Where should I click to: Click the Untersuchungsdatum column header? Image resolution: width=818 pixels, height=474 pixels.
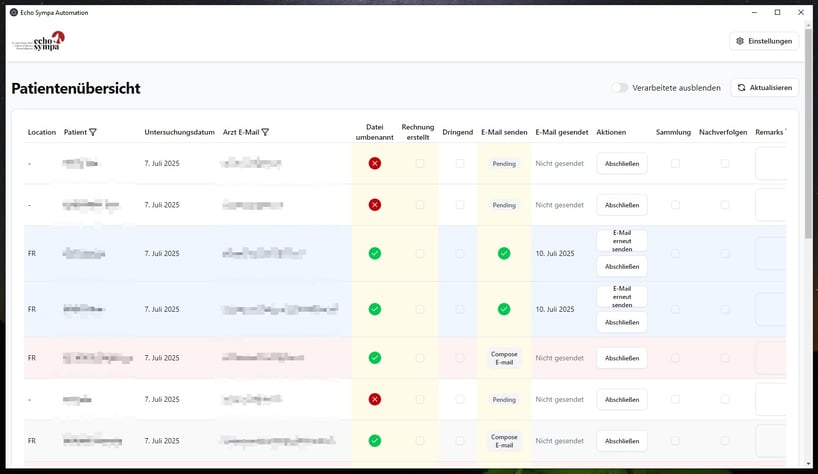coord(179,132)
